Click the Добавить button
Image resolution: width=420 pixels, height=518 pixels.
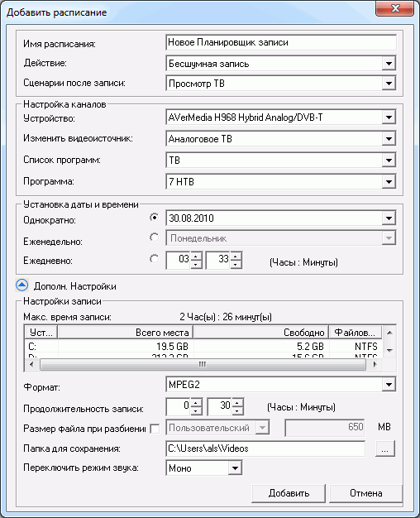[x=289, y=493]
